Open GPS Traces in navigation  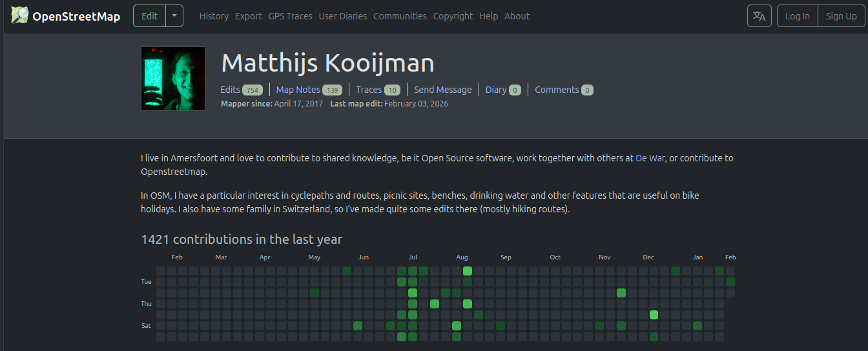pyautogui.click(x=290, y=16)
